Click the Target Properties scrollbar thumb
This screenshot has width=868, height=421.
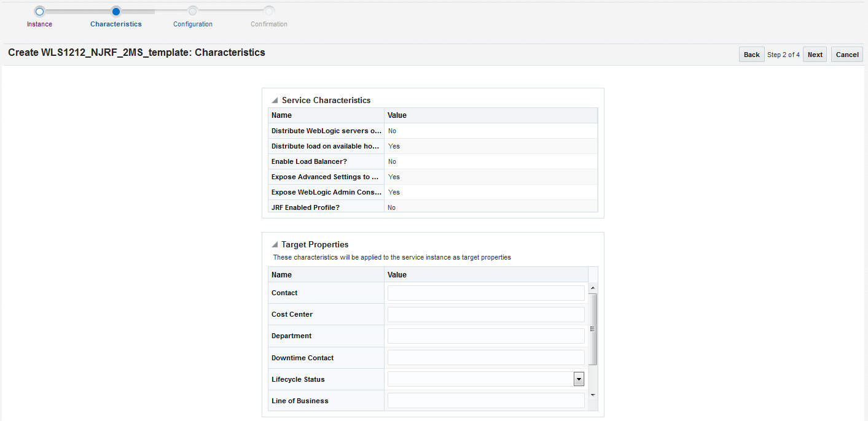(593, 330)
